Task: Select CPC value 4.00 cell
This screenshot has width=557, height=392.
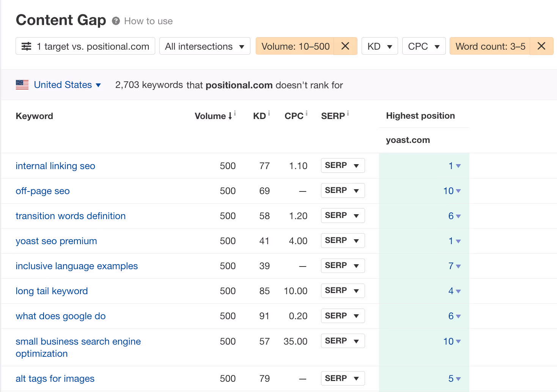Action: (298, 241)
